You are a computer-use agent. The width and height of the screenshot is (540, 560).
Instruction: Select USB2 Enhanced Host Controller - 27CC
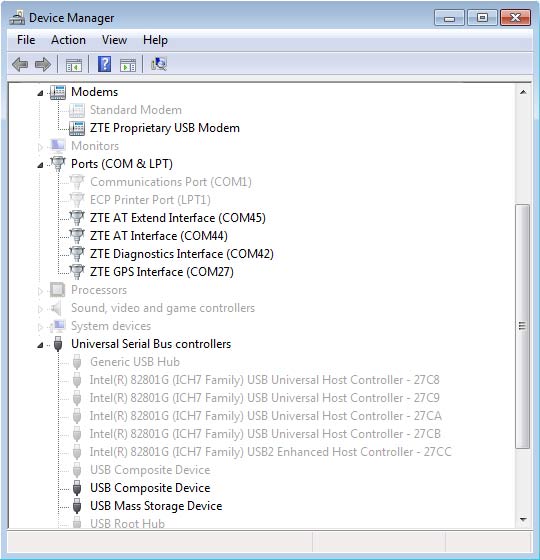point(271,452)
